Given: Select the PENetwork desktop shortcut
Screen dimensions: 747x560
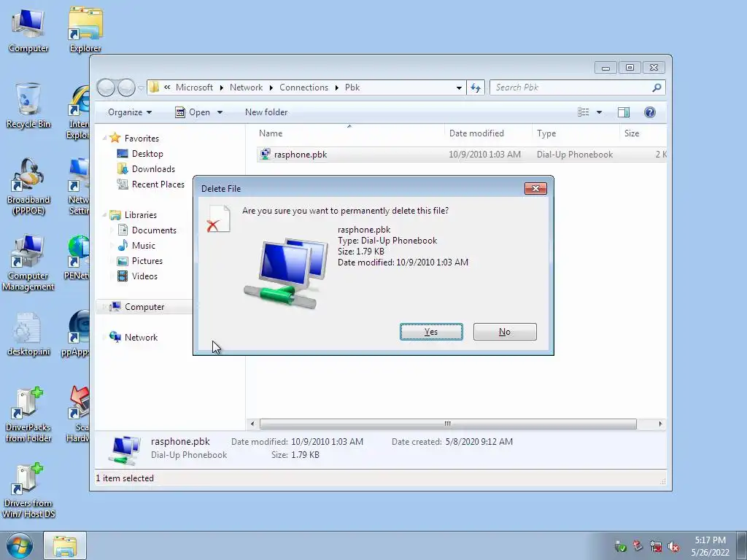Looking at the screenshot, I should (x=78, y=257).
